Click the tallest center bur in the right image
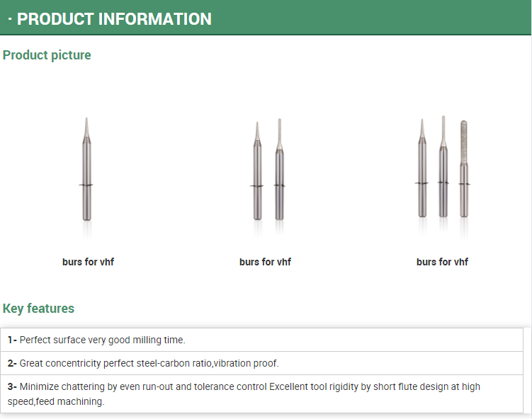The width and height of the screenshot is (532, 419). [x=443, y=167]
